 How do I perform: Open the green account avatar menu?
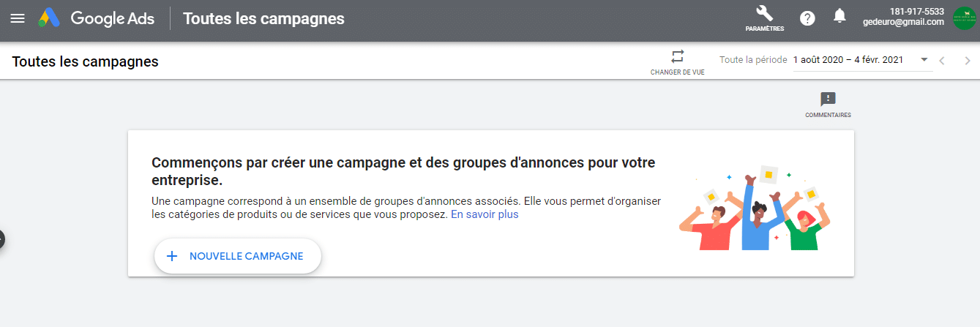click(965, 18)
